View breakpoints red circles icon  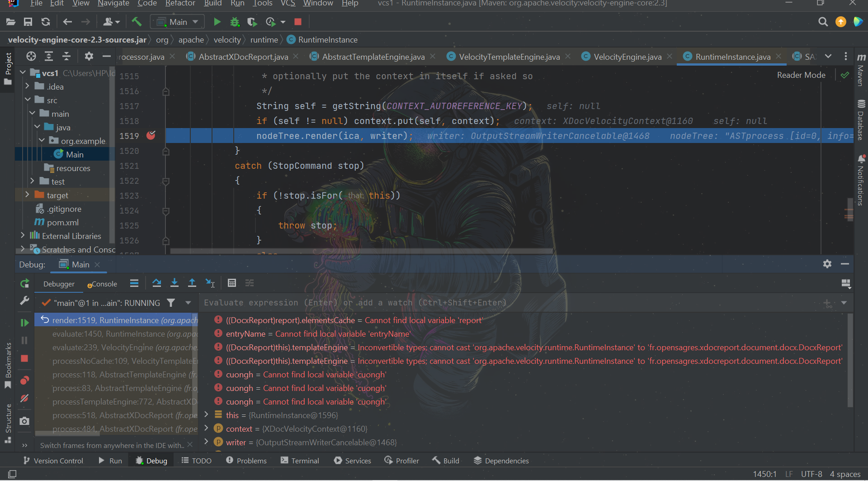[24, 380]
